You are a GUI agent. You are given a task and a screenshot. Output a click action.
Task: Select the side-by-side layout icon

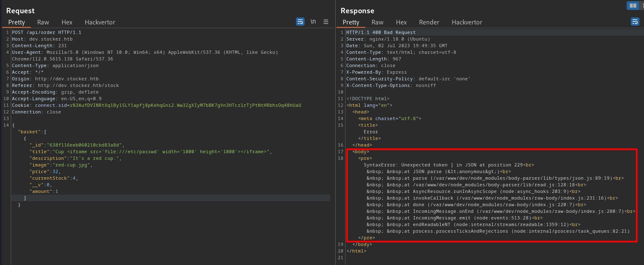(x=632, y=5)
